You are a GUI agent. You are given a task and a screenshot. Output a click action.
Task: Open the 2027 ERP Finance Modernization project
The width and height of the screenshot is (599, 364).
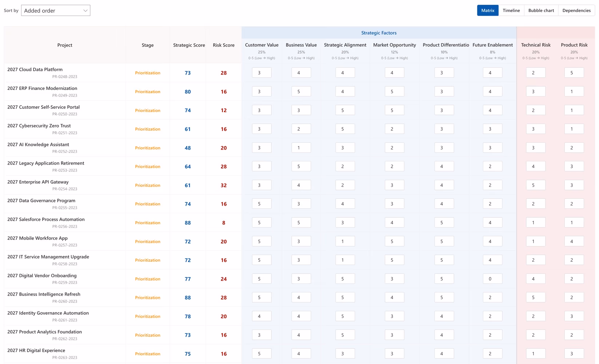coord(42,88)
